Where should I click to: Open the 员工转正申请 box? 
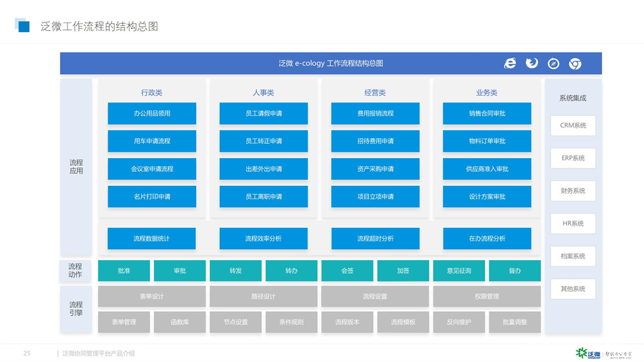264,141
